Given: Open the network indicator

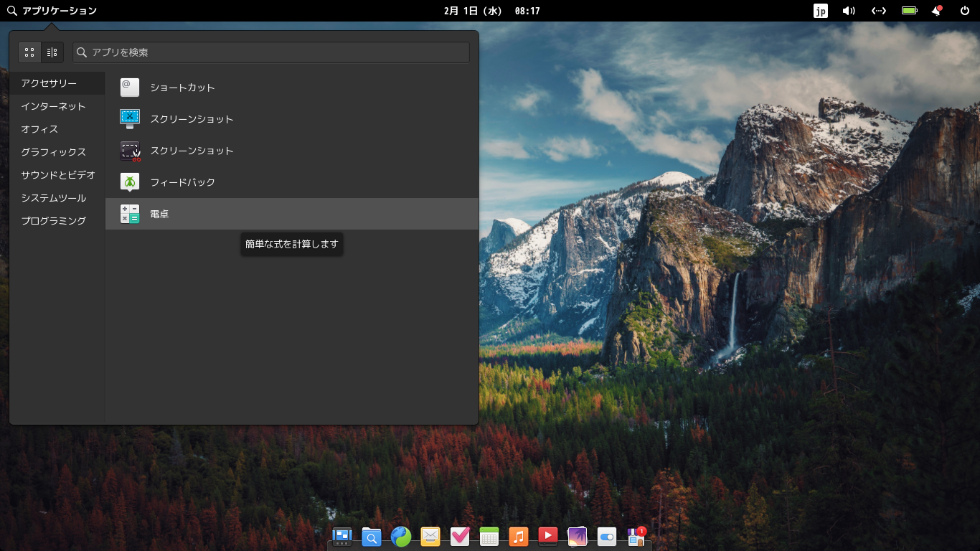Looking at the screenshot, I should click(879, 11).
